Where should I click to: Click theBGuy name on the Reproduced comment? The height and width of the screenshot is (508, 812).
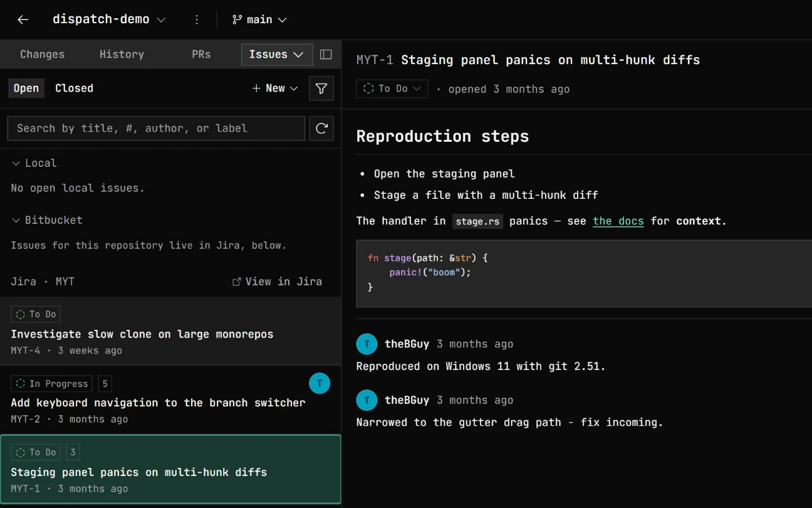point(407,344)
